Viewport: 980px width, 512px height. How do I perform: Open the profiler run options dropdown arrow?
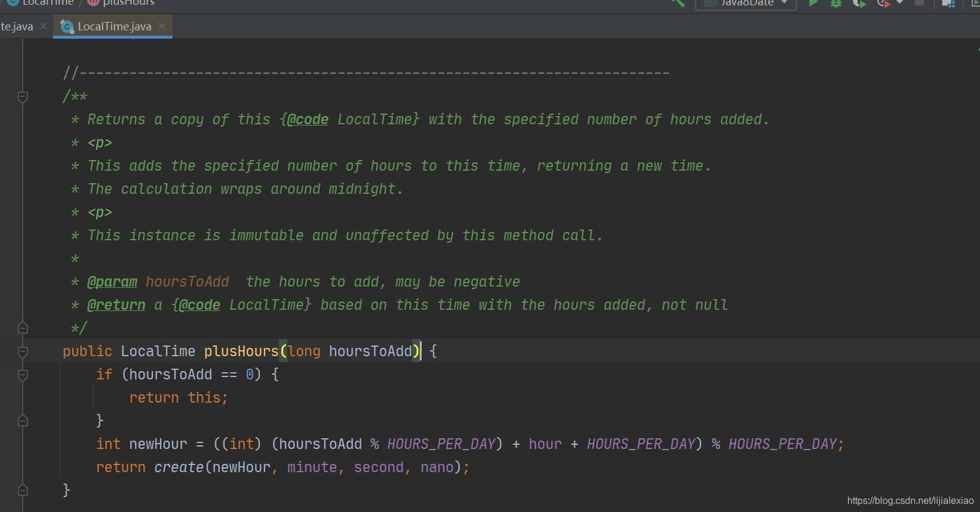(x=900, y=2)
